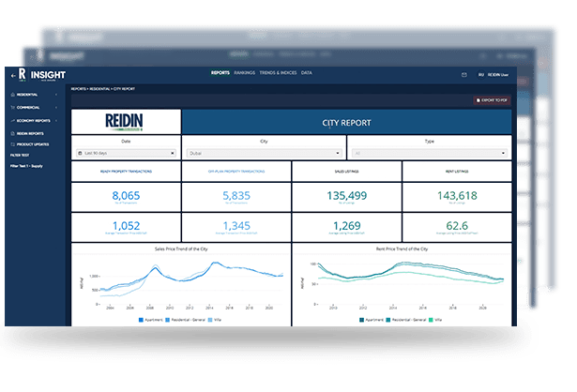Open the Date range field
The image size is (577, 392).
[x=126, y=153]
